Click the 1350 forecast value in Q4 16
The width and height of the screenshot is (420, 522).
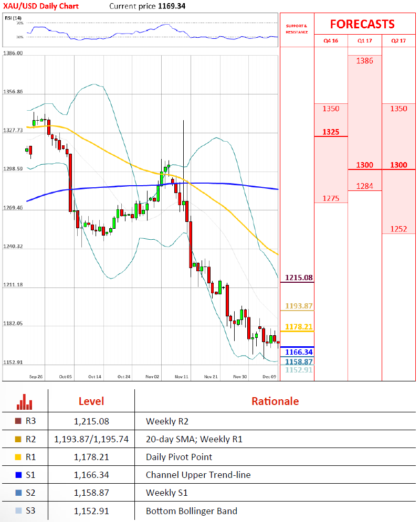coord(331,109)
